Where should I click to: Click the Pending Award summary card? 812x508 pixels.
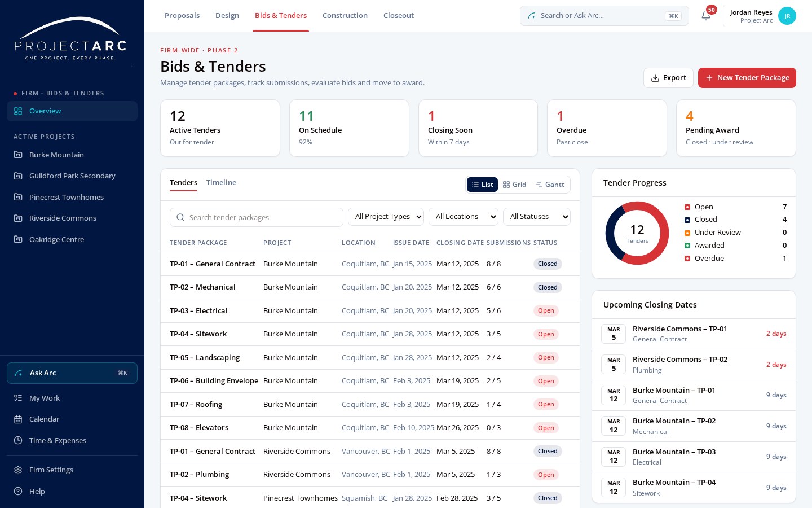coord(736,128)
